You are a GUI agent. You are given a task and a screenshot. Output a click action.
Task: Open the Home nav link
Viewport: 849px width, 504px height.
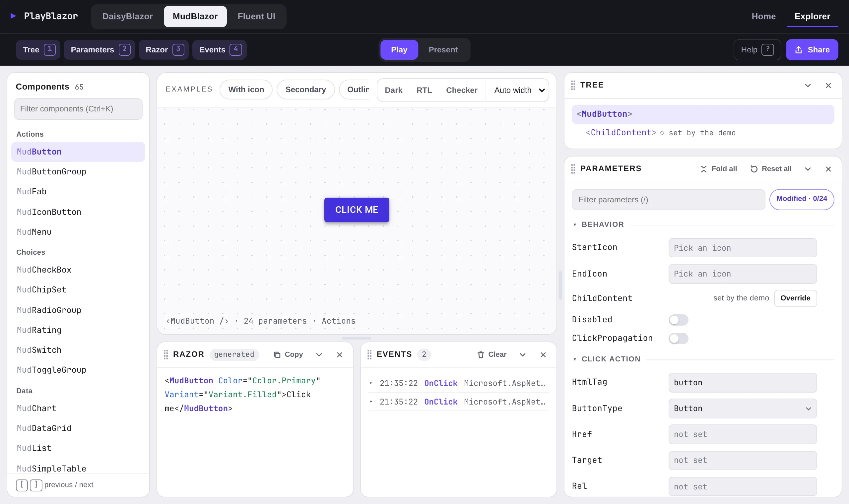point(763,16)
